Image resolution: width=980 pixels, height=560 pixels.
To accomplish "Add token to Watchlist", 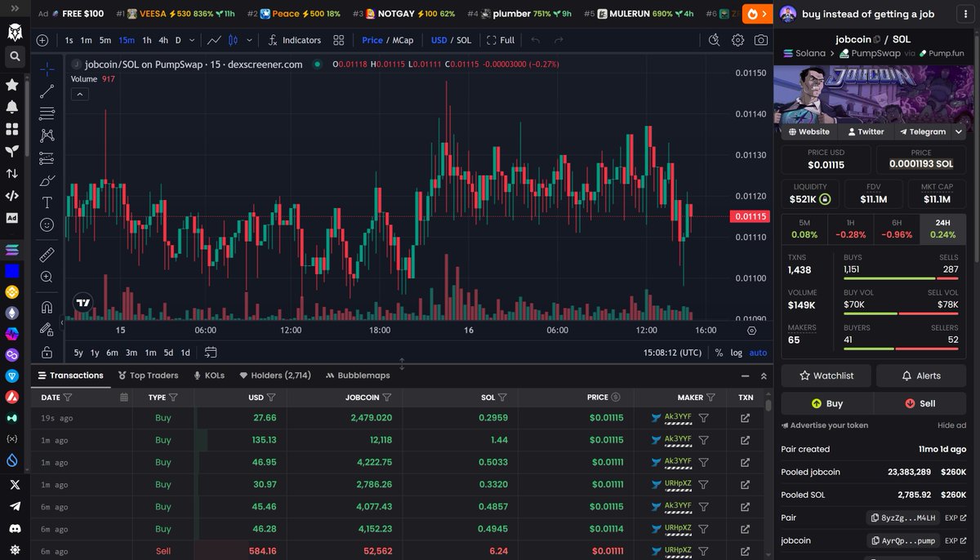I will click(x=826, y=376).
